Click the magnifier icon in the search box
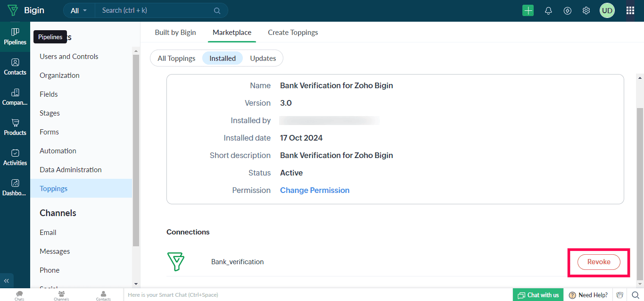644x301 pixels. pos(217,10)
